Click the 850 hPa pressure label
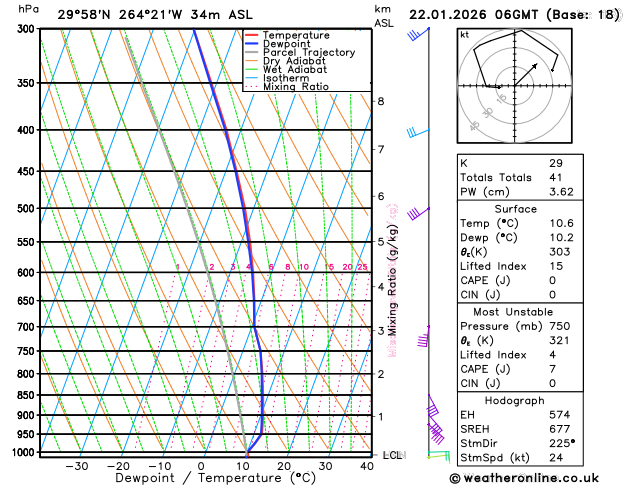The image size is (629, 486). pyautogui.click(x=26, y=395)
